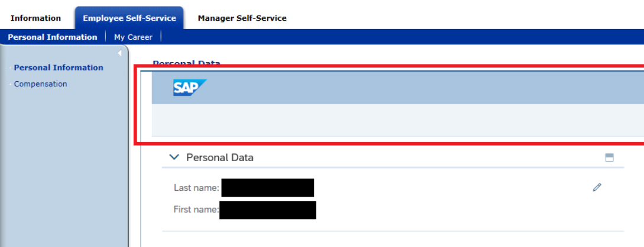Viewport: 644px width, 247px height.
Task: Switch to the Employee Self-Service tab
Action: (130, 18)
